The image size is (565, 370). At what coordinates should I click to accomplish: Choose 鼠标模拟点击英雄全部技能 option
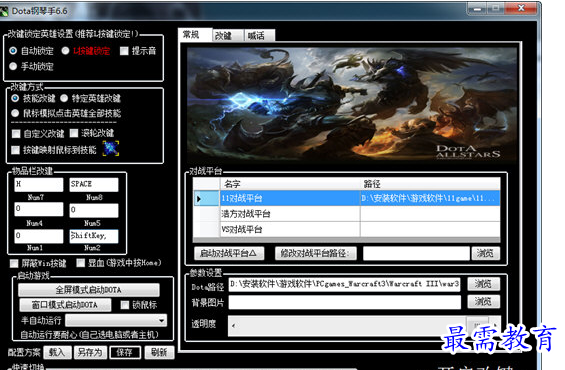point(15,113)
